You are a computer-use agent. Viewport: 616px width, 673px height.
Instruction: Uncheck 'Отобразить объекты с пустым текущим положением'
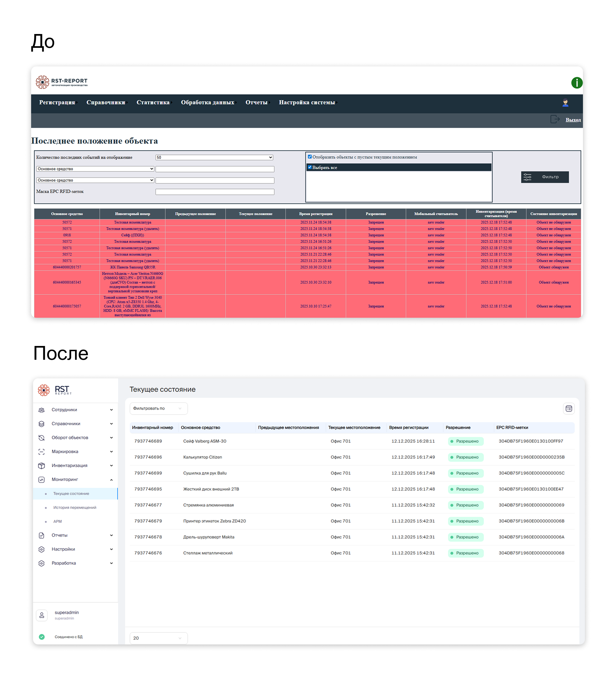point(310,157)
